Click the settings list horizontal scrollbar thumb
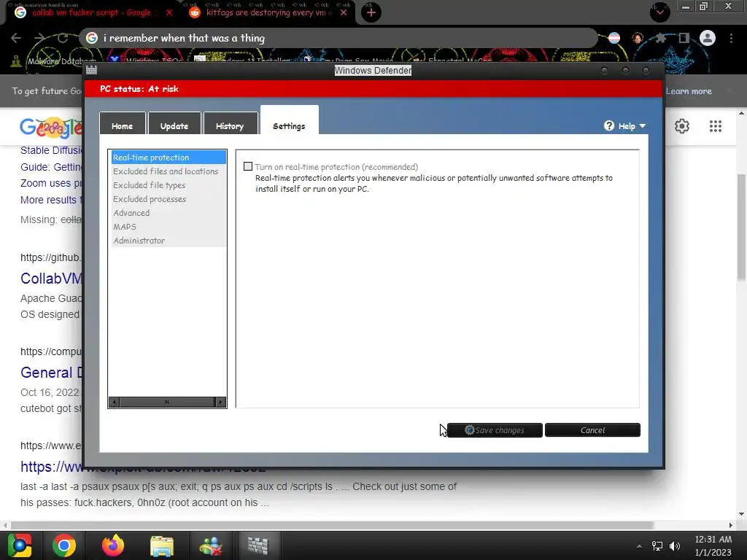Image resolution: width=747 pixels, height=560 pixels. click(167, 402)
